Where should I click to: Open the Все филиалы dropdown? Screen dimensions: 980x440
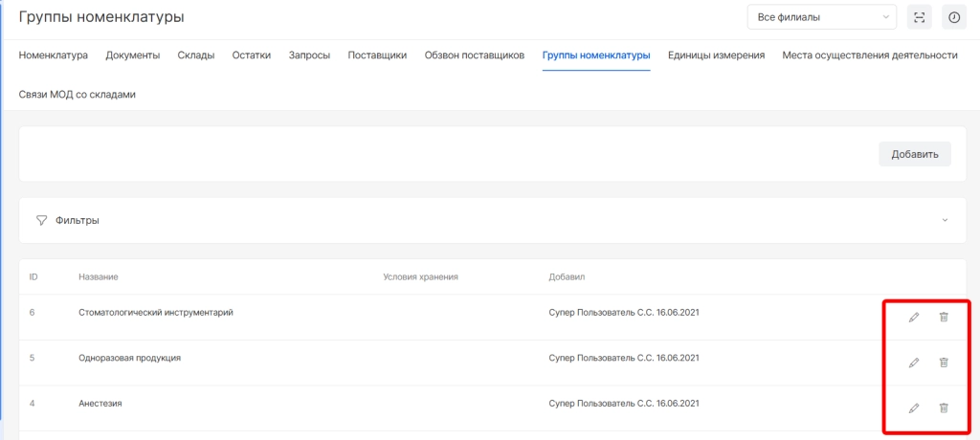[820, 17]
